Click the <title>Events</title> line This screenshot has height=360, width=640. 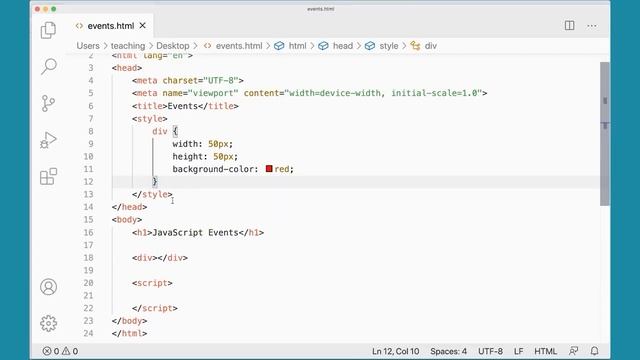click(185, 106)
